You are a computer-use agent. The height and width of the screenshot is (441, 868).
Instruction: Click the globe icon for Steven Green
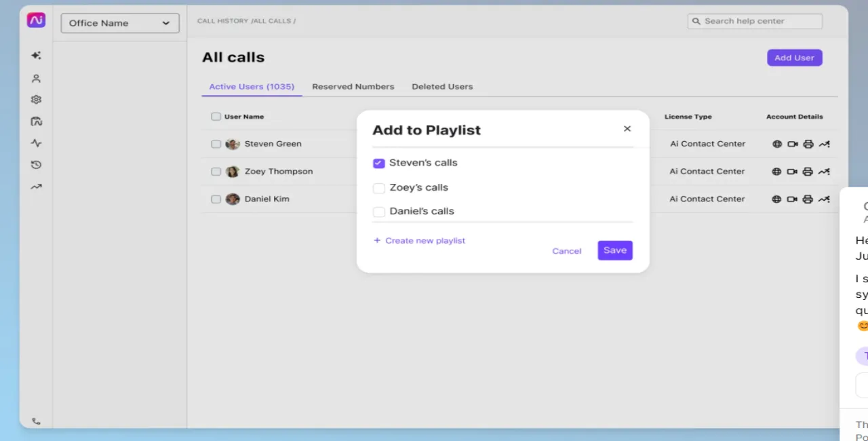pyautogui.click(x=777, y=144)
